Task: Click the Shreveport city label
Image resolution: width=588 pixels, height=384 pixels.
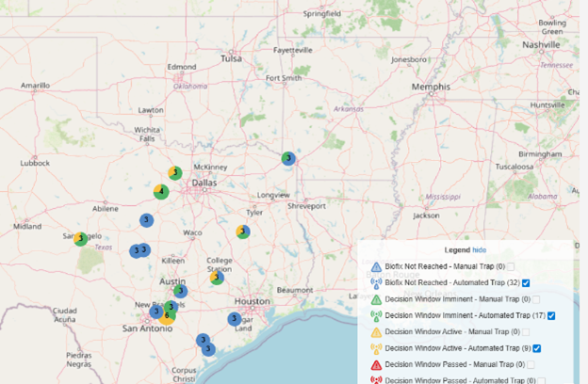Action: click(306, 206)
